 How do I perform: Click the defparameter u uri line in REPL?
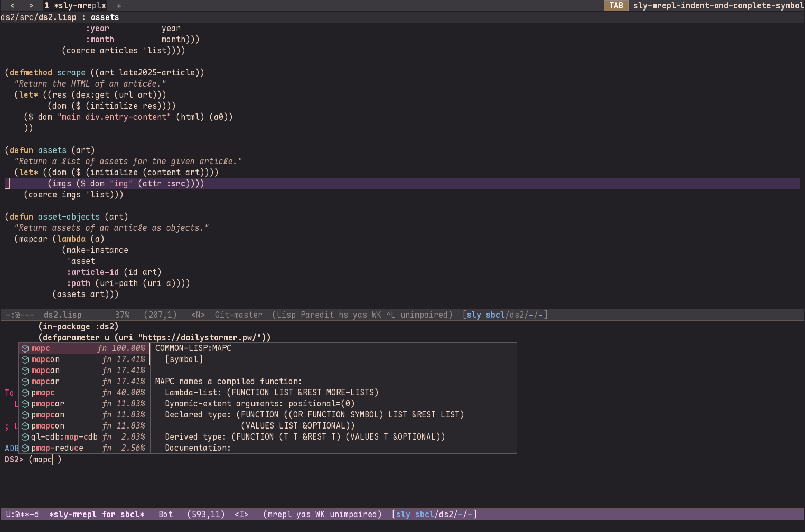coord(154,338)
